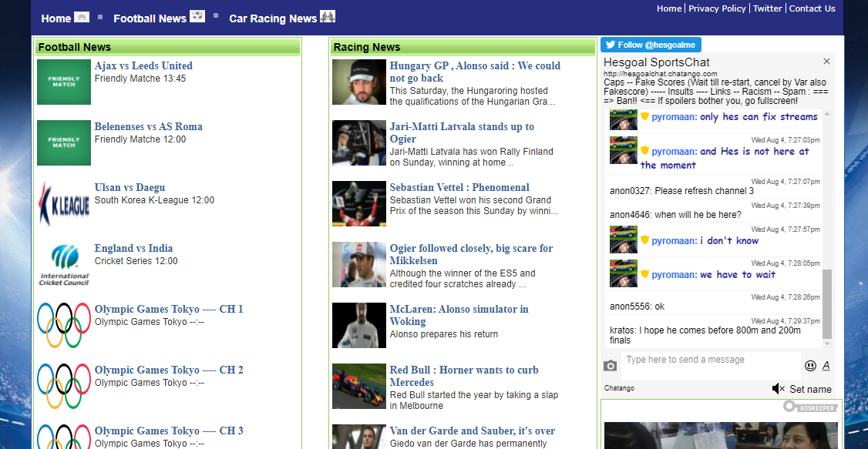Viewport: 868px width, 449px height.
Task: Toggle the chat sound mute icon
Action: [778, 389]
